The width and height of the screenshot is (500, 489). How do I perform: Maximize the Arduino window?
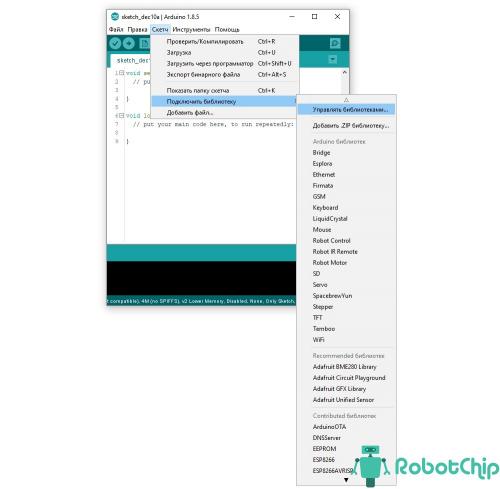(x=314, y=17)
